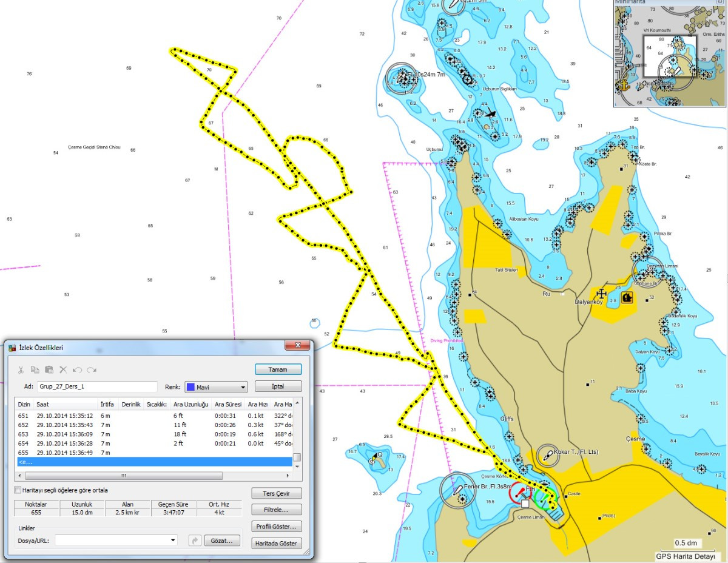Click the white square marker at Çeşme Limanı
The width and height of the screenshot is (728, 563).
tap(525, 504)
